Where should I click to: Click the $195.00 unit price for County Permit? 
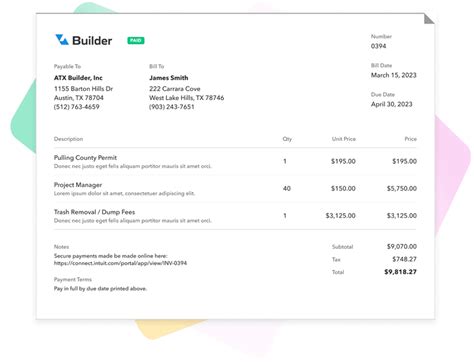343,161
